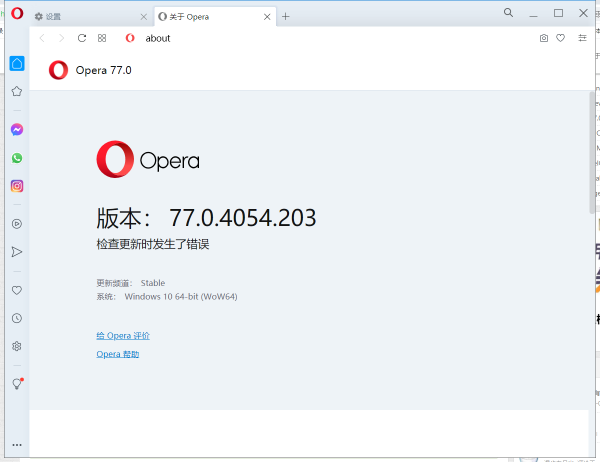Open the Opera main menu logo
Screen dimensions: 600x462
(17, 13)
